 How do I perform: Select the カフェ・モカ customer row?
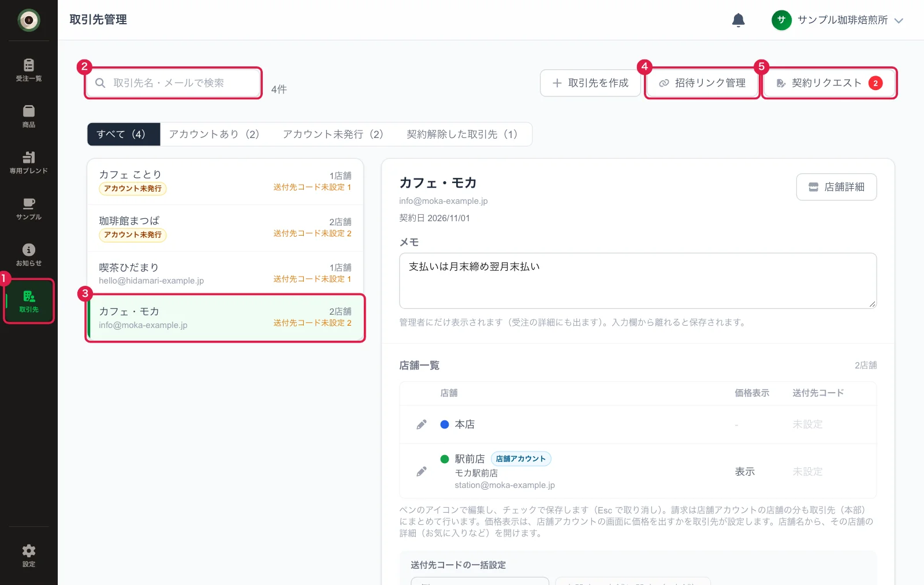(225, 318)
